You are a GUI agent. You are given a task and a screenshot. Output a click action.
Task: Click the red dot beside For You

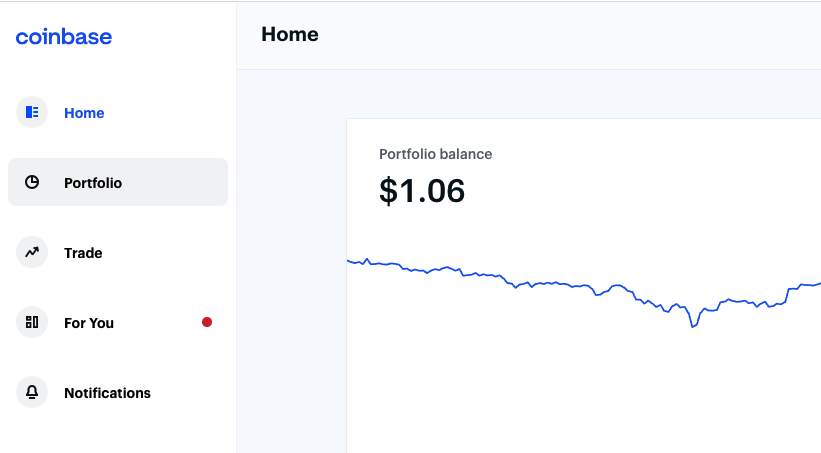coord(207,322)
